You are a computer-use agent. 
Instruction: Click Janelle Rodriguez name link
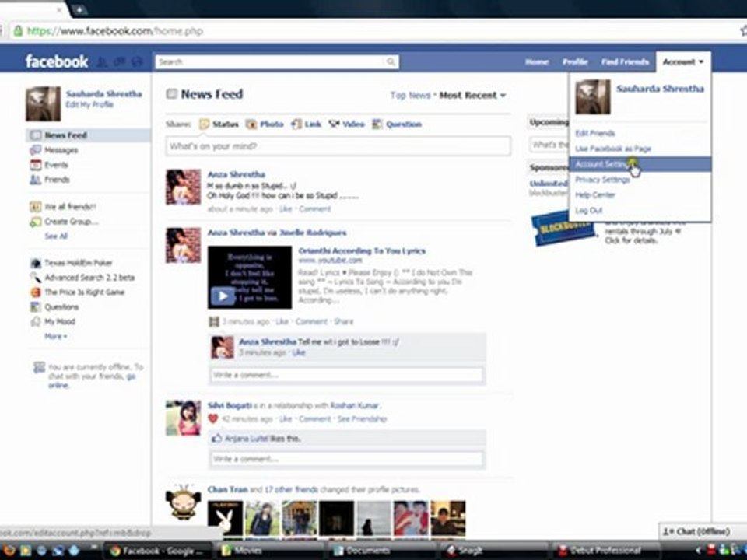(x=313, y=233)
